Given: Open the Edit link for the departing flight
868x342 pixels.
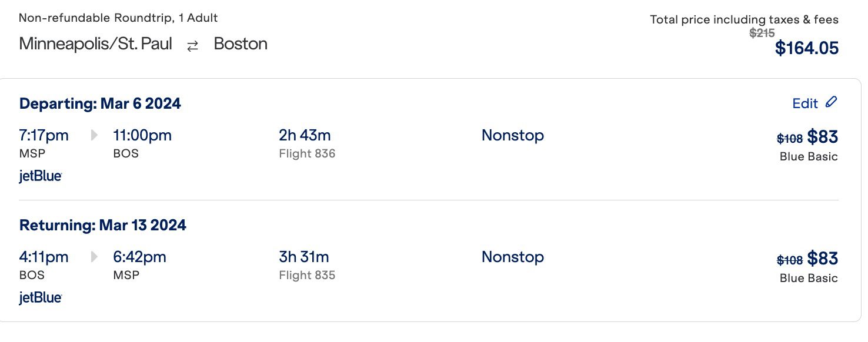Looking at the screenshot, I should point(805,103).
